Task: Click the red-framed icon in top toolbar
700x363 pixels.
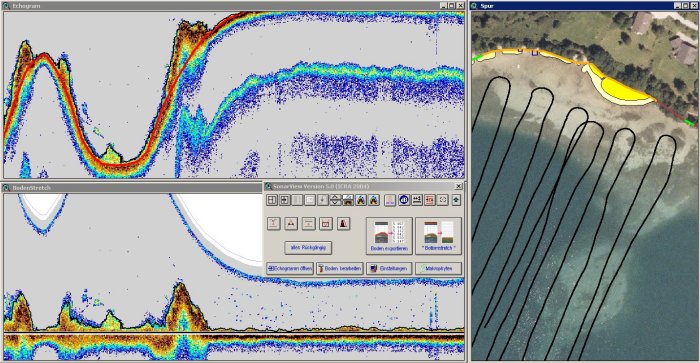Action: click(429, 200)
